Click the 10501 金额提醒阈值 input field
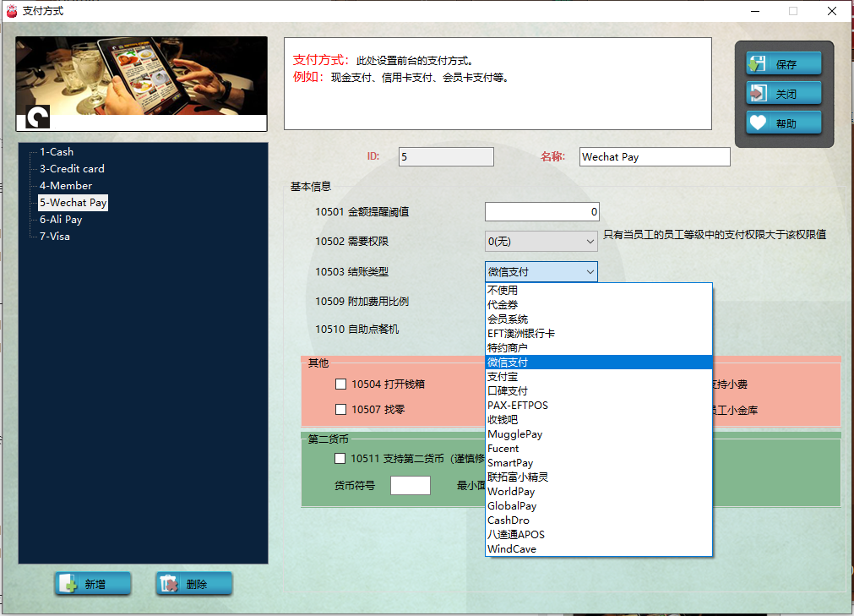The width and height of the screenshot is (854, 616). (x=542, y=212)
